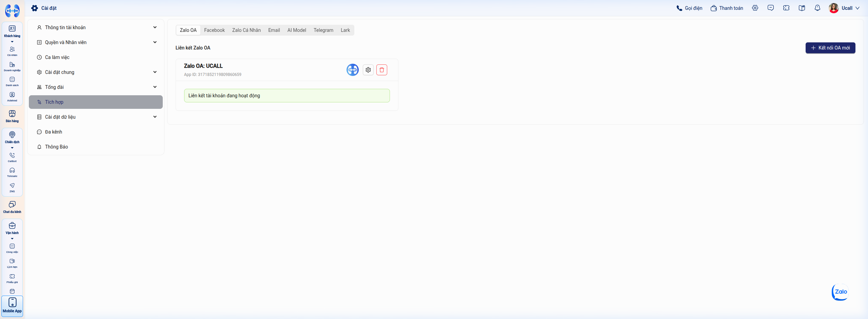This screenshot has width=868, height=319.
Task: Click the settings gear in the top bar
Action: click(x=755, y=8)
